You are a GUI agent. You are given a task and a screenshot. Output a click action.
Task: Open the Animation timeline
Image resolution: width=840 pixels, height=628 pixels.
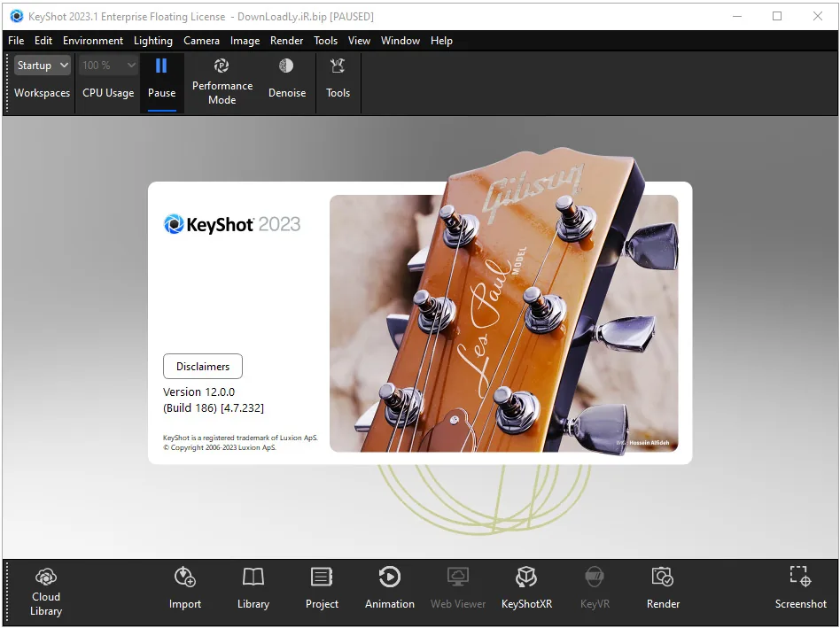pyautogui.click(x=390, y=588)
